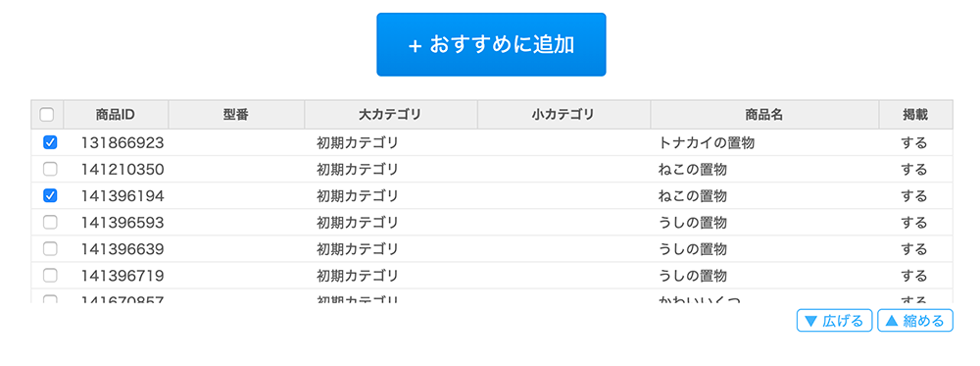980x366 pixels.
Task: Click the おすすめに追加 button
Action: 491,45
